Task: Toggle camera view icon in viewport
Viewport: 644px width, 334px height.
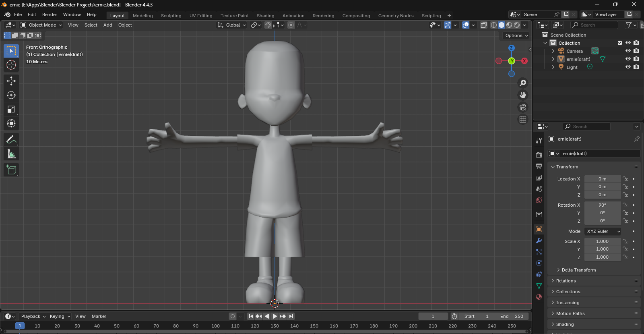Action: [523, 107]
